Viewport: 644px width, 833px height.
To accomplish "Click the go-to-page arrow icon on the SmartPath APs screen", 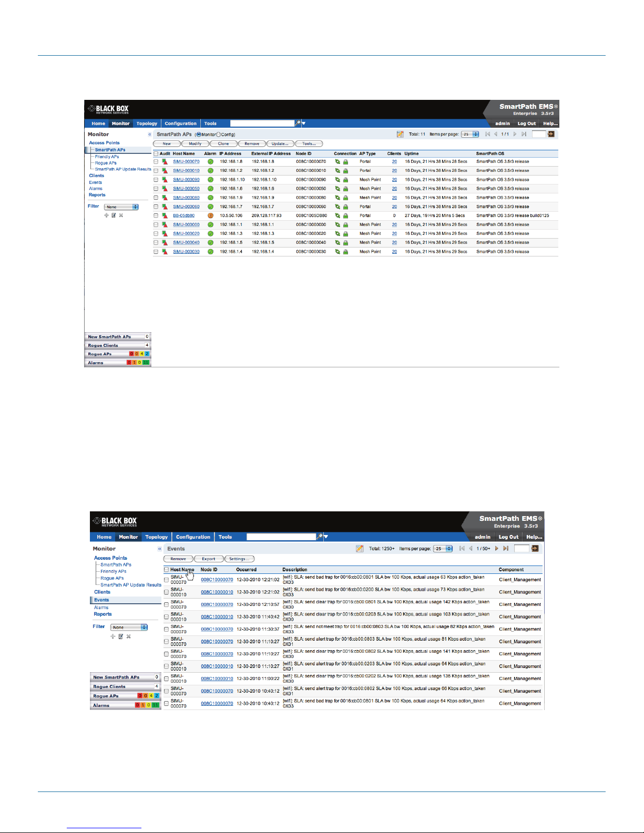I will tap(551, 134).
